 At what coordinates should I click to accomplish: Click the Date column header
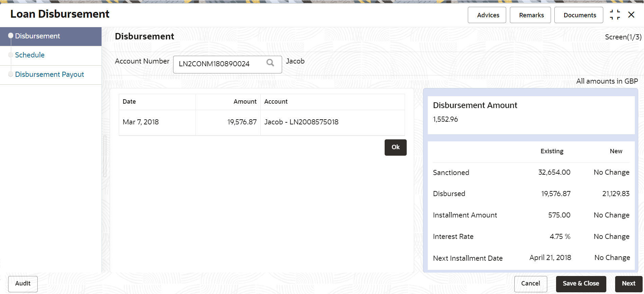[x=129, y=102]
